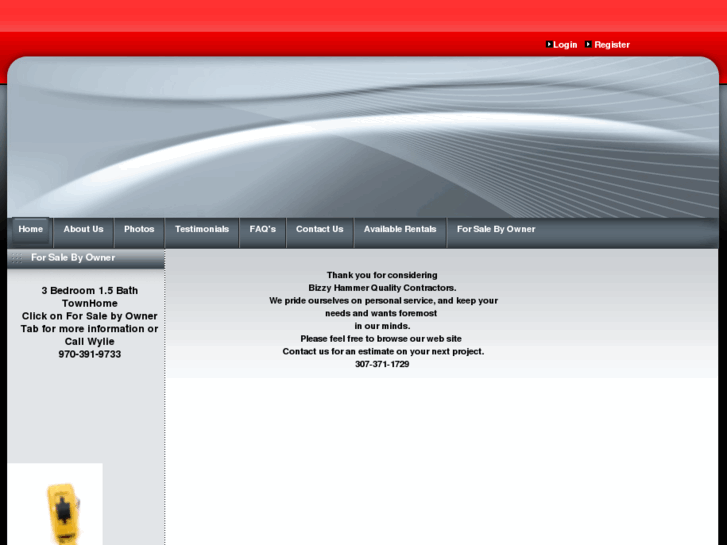The image size is (727, 545).
Task: Click 'We pride ourselves on personal service' line
Action: (383, 301)
